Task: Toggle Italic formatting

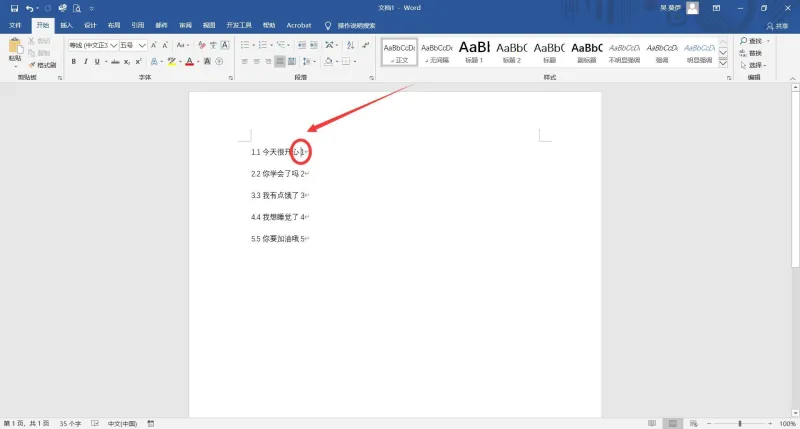Action: pyautogui.click(x=85, y=62)
